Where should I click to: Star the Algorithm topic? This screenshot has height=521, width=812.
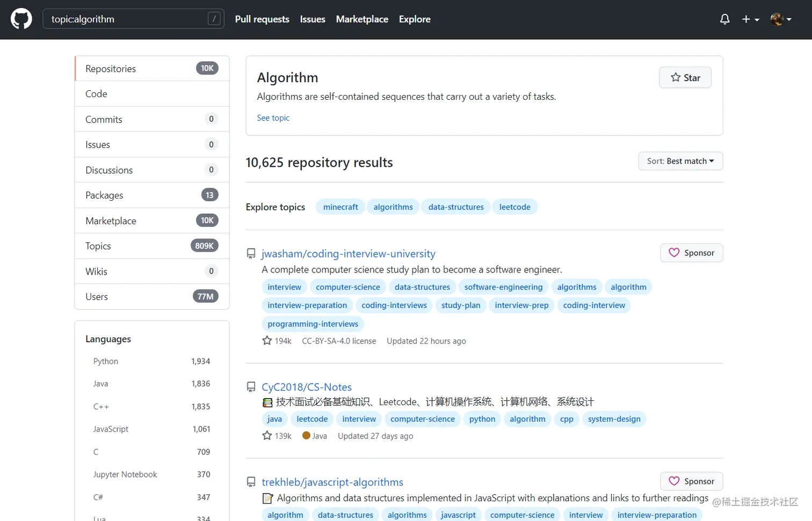tap(685, 77)
